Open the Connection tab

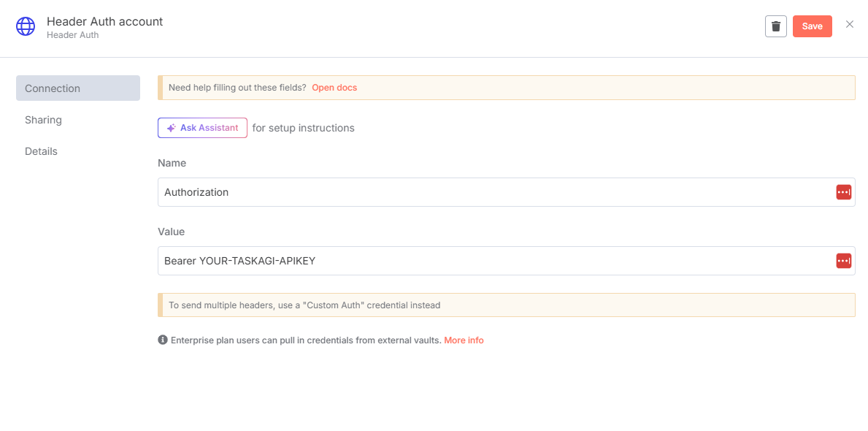(x=52, y=88)
